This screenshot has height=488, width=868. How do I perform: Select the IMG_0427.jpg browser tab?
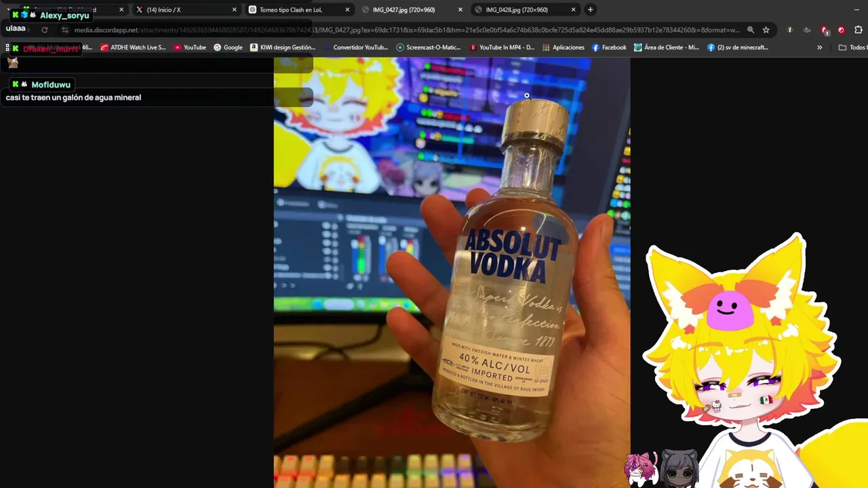pos(412,9)
